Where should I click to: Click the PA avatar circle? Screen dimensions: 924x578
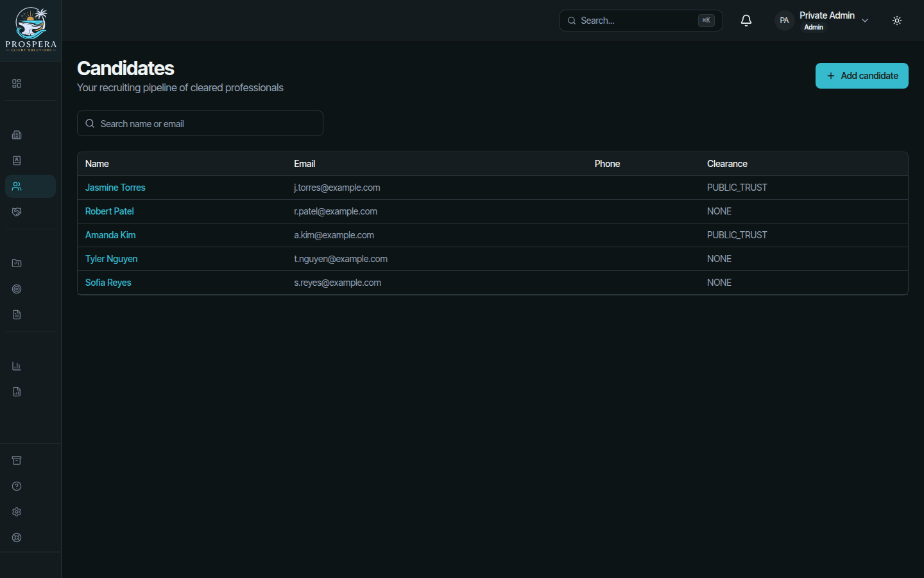pyautogui.click(x=784, y=21)
